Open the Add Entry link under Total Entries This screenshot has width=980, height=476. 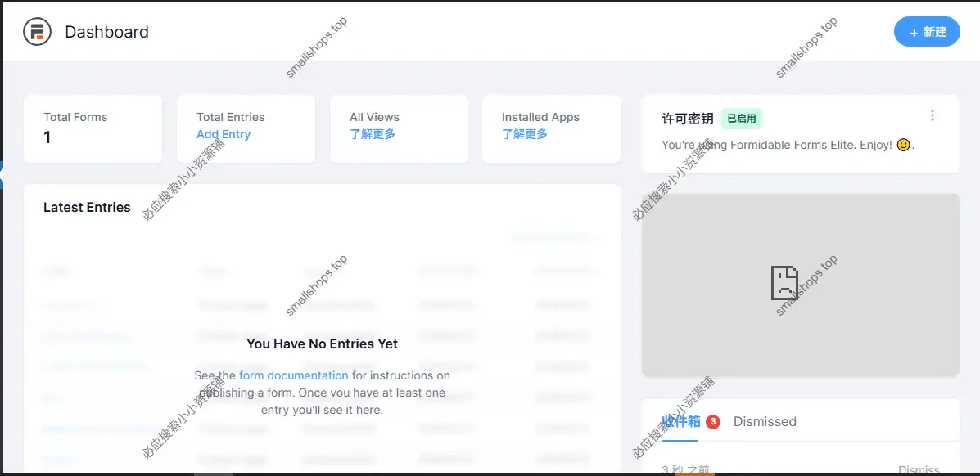(x=224, y=134)
